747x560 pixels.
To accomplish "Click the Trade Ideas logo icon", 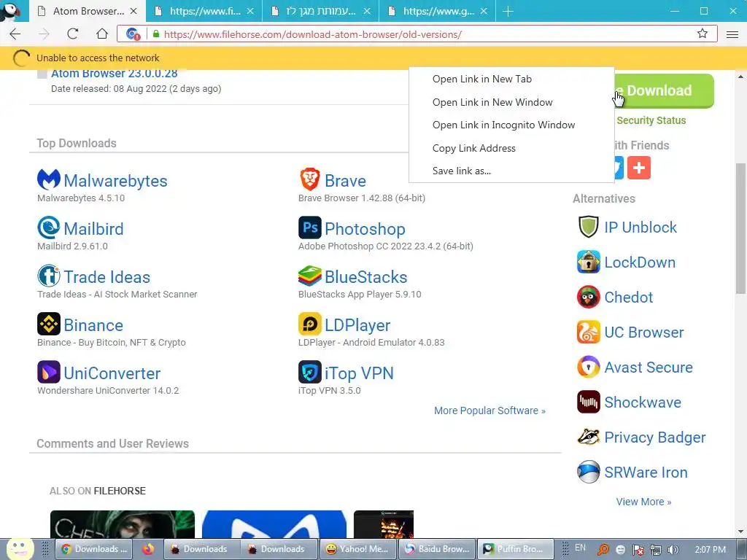I will (49, 276).
